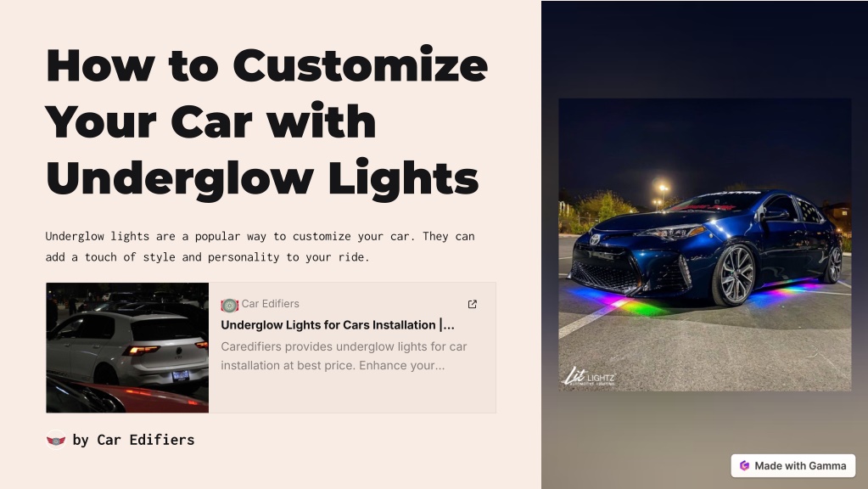
Task: Click the Lit Lightz watermark logo
Action: tap(589, 377)
